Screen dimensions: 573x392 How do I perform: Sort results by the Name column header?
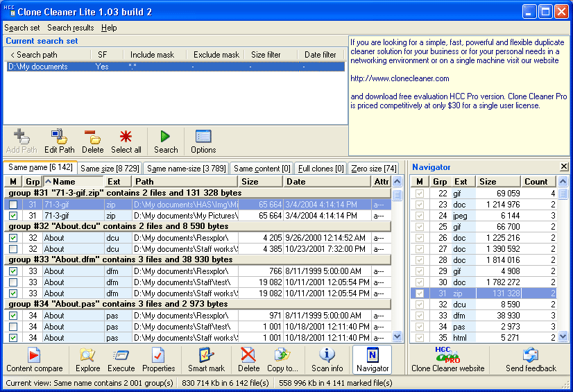pyautogui.click(x=74, y=182)
